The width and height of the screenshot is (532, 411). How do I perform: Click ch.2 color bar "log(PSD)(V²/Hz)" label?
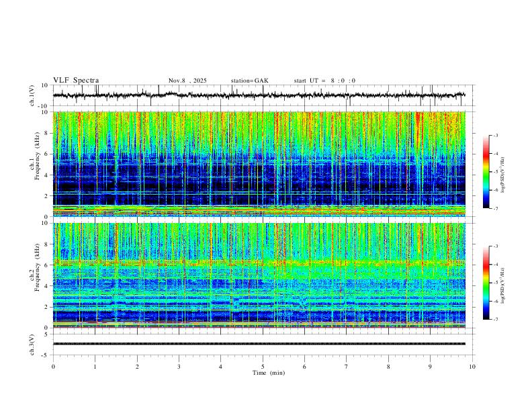pos(503,285)
